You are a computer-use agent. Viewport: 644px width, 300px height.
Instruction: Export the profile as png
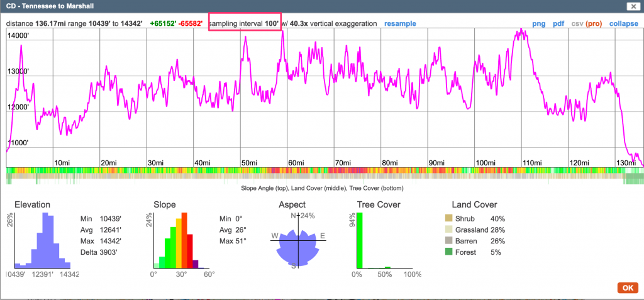coord(538,23)
